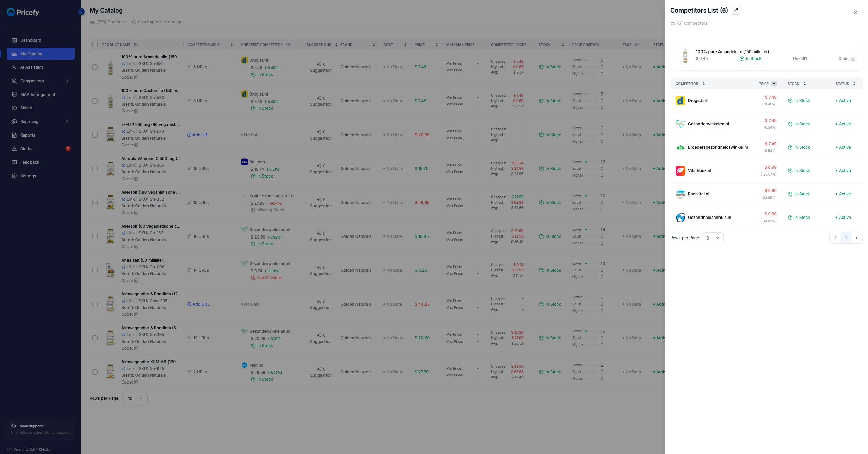Click price position bar for Allersolf 60 row
Viewport: 868px width, 454px height.
point(591,230)
